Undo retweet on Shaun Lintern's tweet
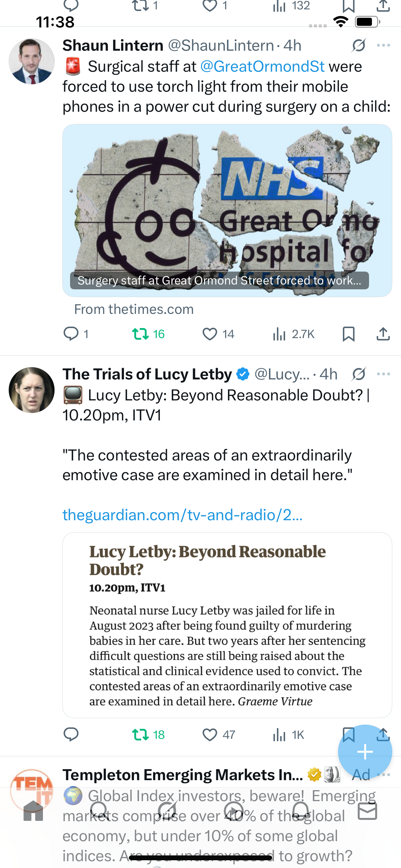The height and width of the screenshot is (868, 401). 140,334
